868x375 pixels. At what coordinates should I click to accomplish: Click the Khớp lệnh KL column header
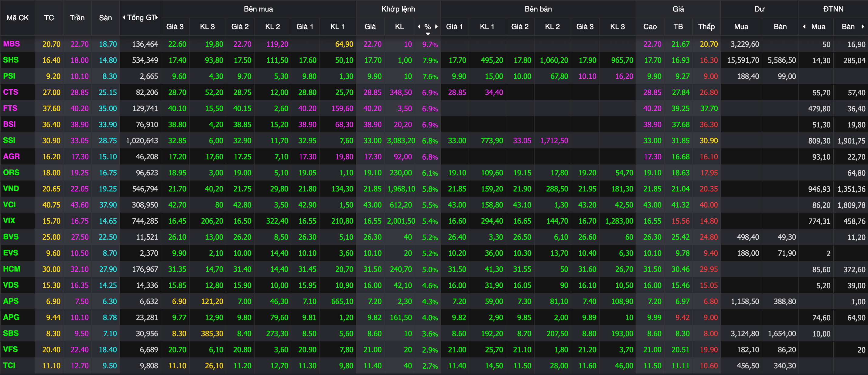pyautogui.click(x=400, y=27)
